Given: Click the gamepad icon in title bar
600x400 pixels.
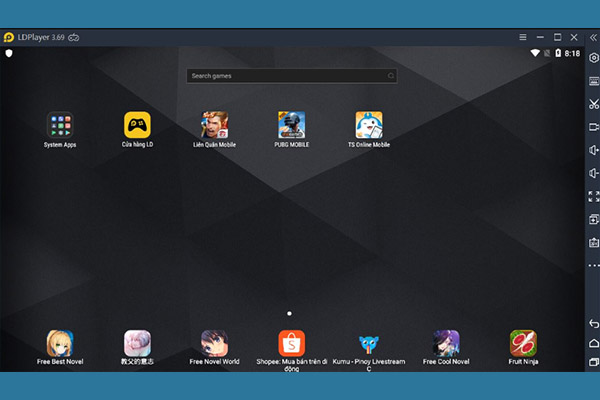Looking at the screenshot, I should tap(73, 38).
